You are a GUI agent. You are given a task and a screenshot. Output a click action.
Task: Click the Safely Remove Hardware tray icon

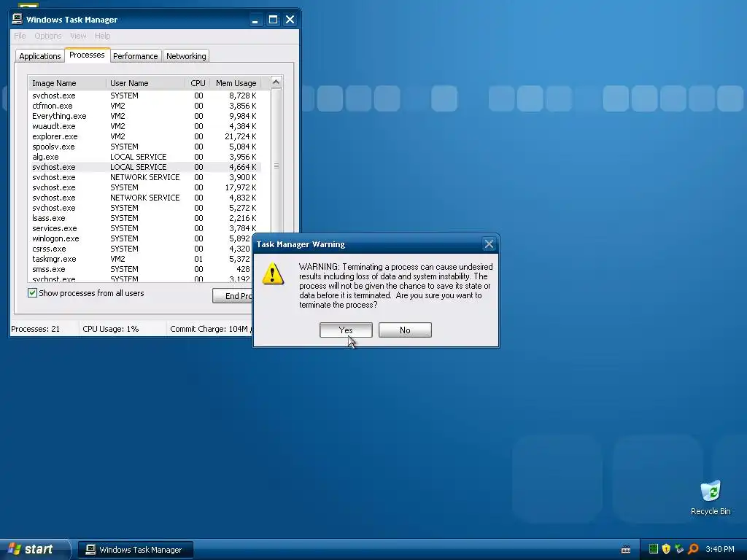pos(679,549)
